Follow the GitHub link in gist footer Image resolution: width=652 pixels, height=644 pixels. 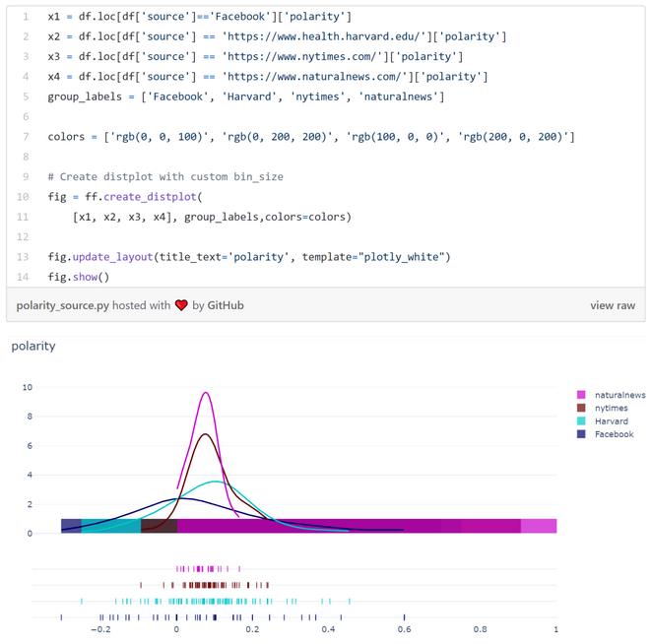[226, 305]
